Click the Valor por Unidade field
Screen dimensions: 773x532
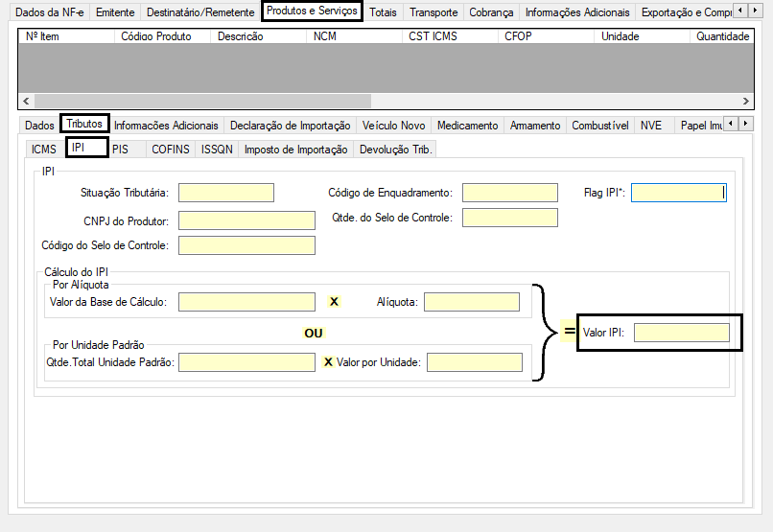tap(475, 362)
